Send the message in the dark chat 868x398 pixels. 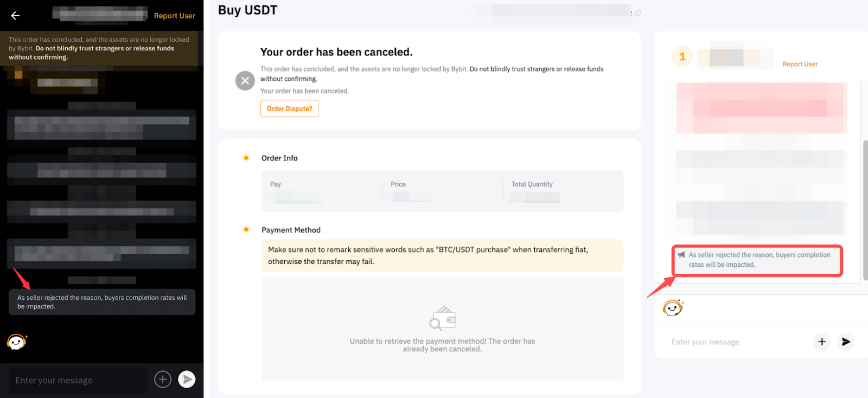pyautogui.click(x=187, y=380)
